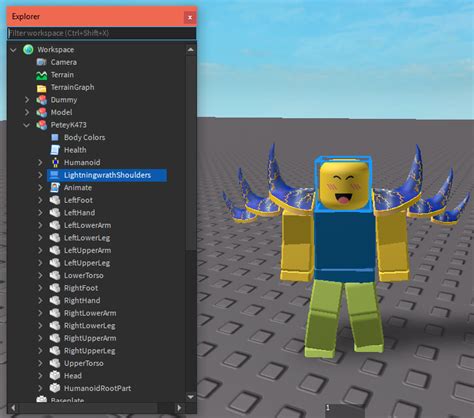The image size is (474, 418).
Task: Expand the Dummy model node
Action: point(27,100)
